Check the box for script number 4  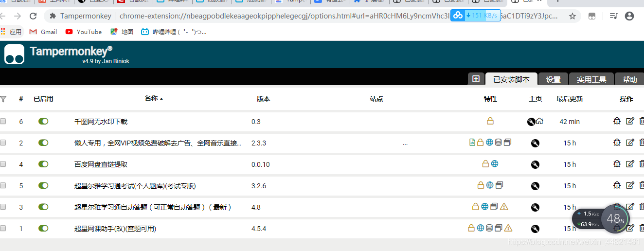tap(3, 164)
